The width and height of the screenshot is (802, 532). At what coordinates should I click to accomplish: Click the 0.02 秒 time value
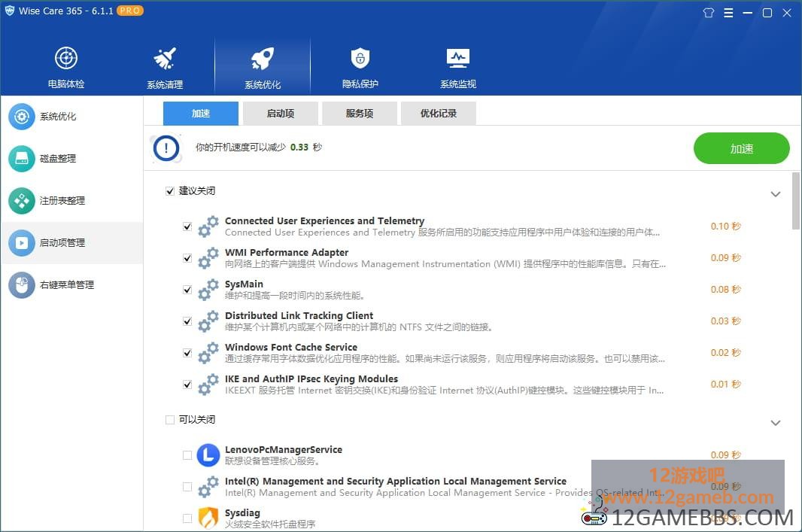click(x=725, y=353)
